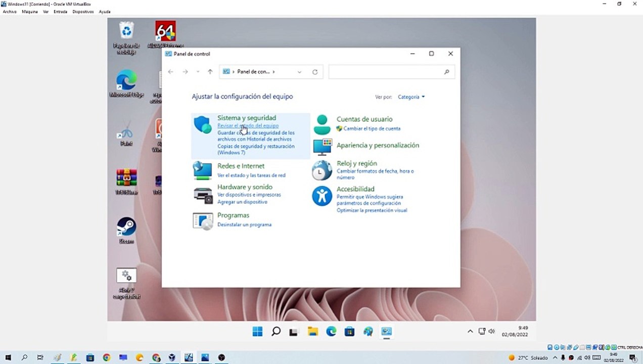Open VirtualBox Entrada menu
Viewport: 643px width, 364px height.
(61, 12)
